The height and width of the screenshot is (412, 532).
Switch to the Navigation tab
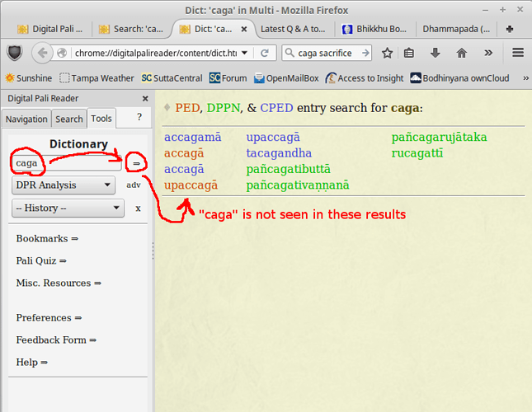coord(28,119)
